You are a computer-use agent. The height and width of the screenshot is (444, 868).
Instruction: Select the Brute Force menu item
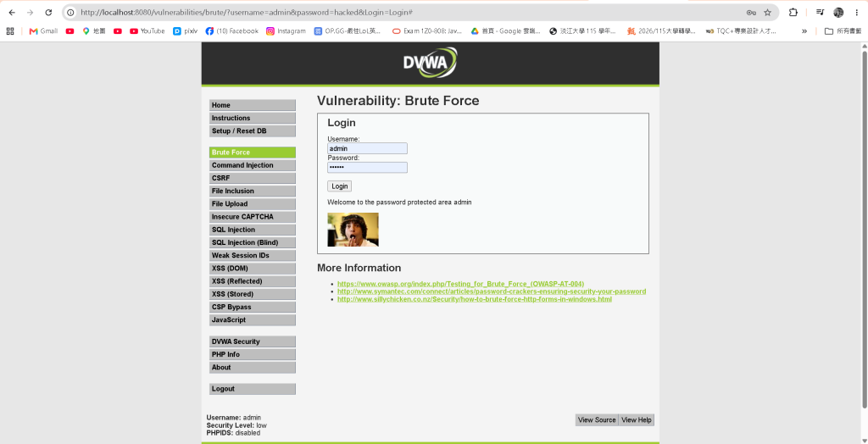pyautogui.click(x=253, y=153)
